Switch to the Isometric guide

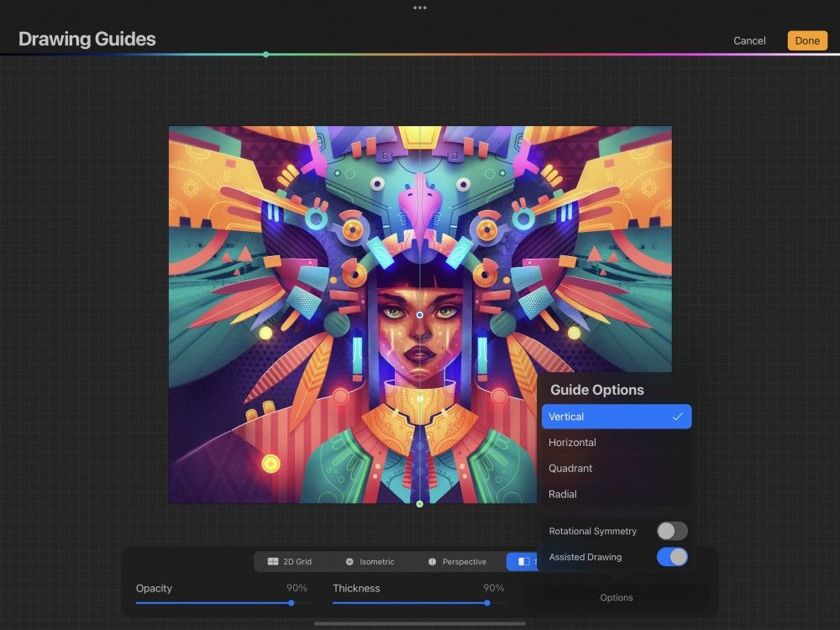pyautogui.click(x=370, y=561)
